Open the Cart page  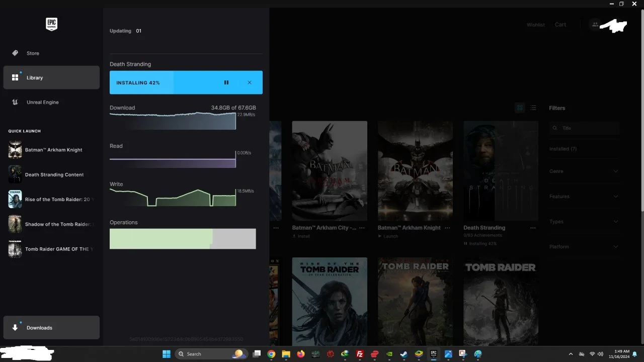click(x=560, y=25)
